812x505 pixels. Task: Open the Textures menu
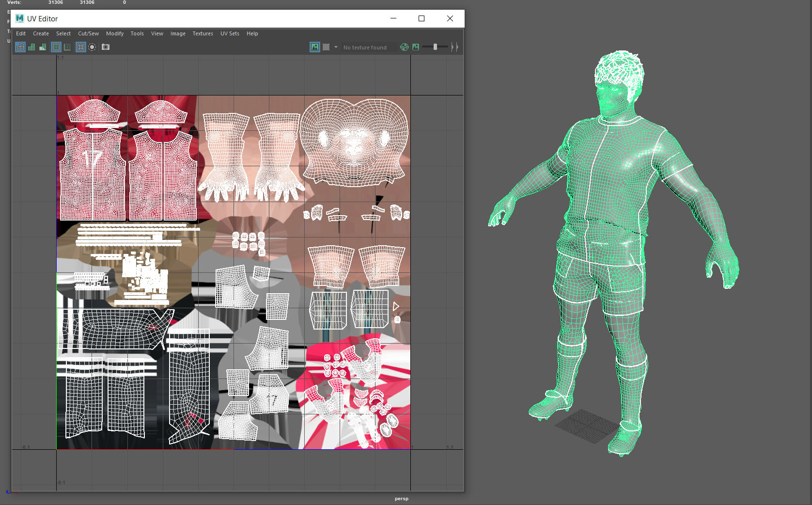(203, 33)
